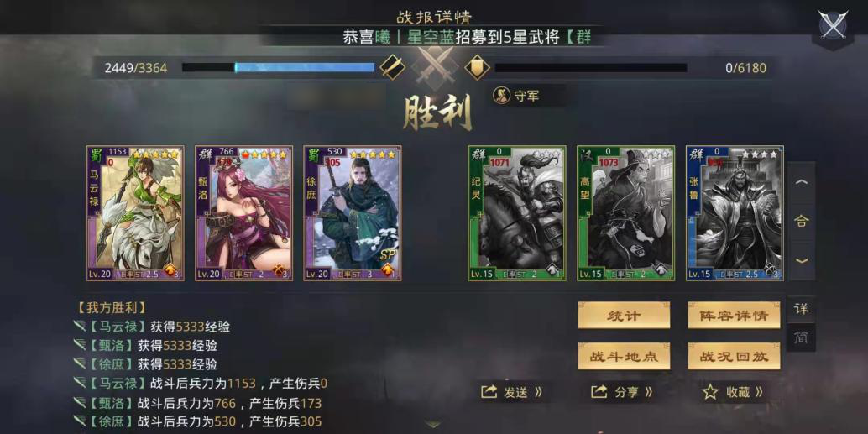The image size is (868, 434).
Task: Open 阵容详情 lineup details
Action: 734,316
